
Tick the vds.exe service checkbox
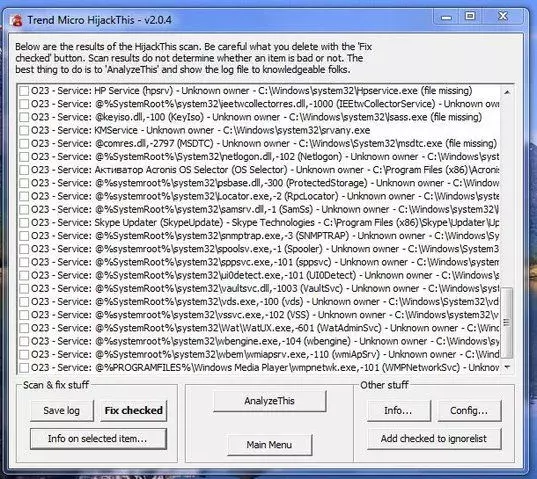[x=24, y=302]
